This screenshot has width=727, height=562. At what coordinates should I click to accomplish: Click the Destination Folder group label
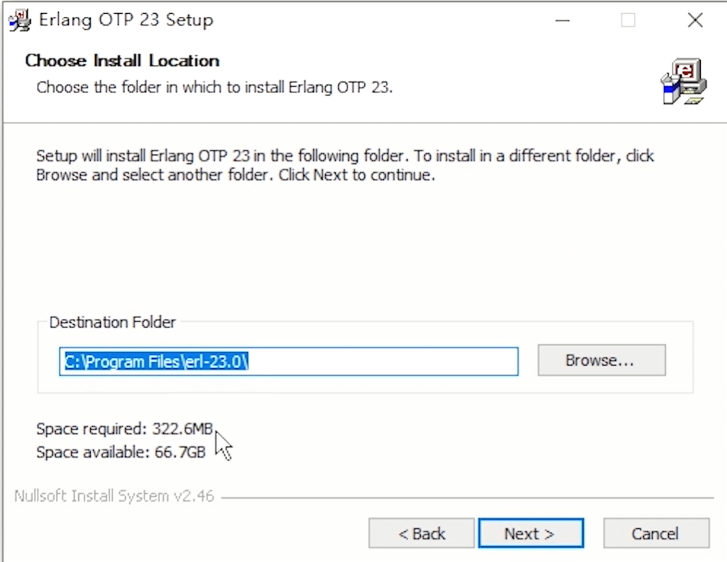[112, 322]
